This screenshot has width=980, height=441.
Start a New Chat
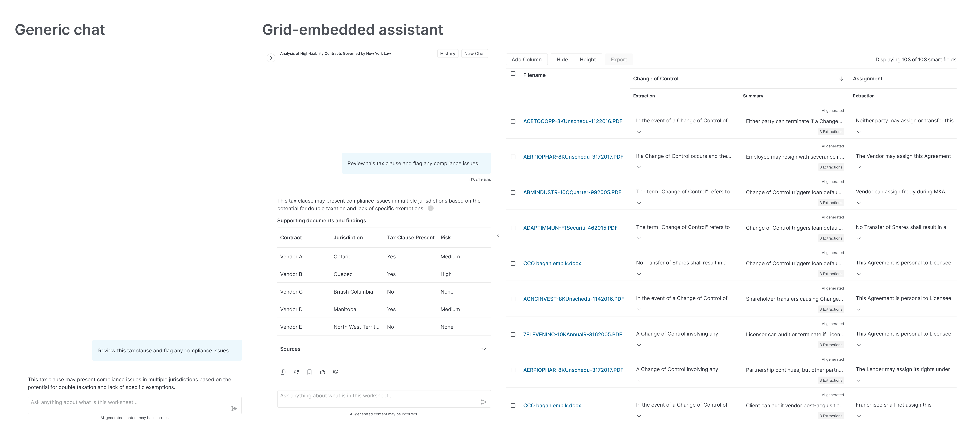(x=474, y=54)
